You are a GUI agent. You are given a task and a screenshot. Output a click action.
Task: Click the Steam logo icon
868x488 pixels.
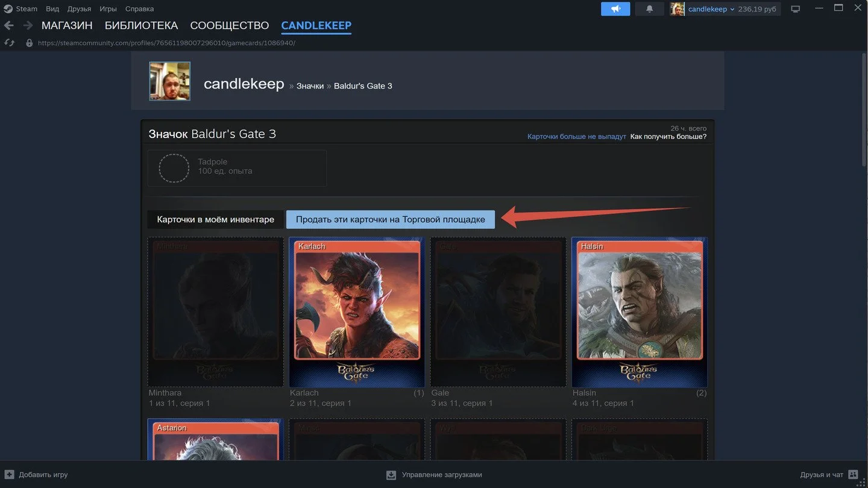[8, 8]
